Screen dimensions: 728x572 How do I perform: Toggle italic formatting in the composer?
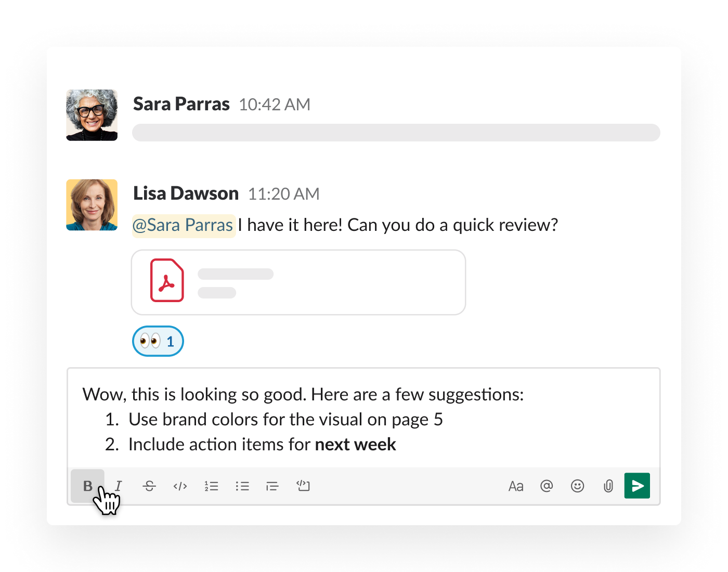[119, 486]
